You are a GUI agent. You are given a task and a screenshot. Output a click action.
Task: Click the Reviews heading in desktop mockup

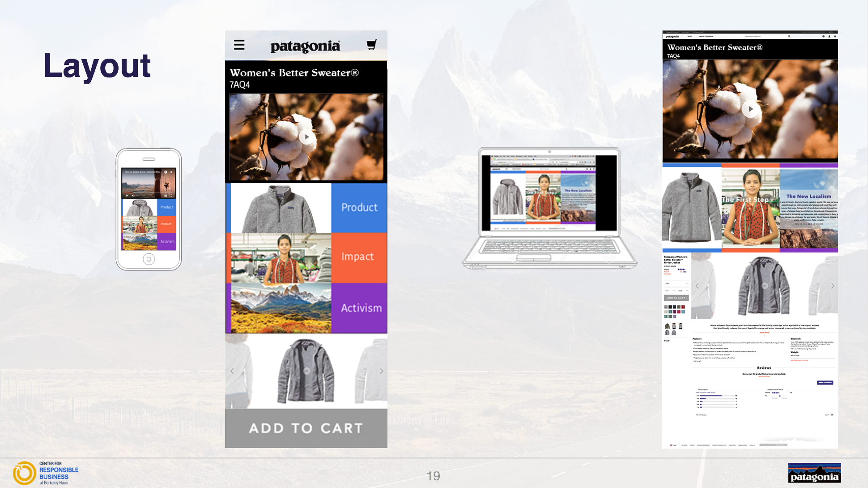764,368
